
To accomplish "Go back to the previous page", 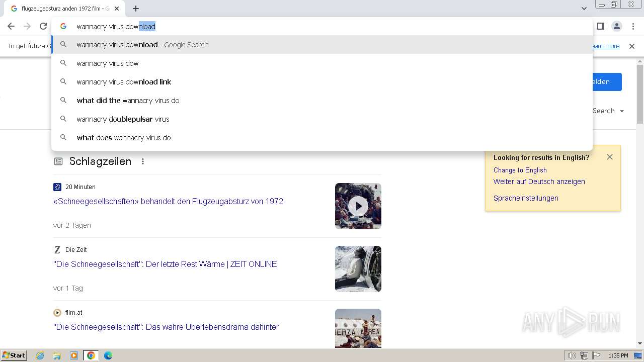I will coord(11,26).
